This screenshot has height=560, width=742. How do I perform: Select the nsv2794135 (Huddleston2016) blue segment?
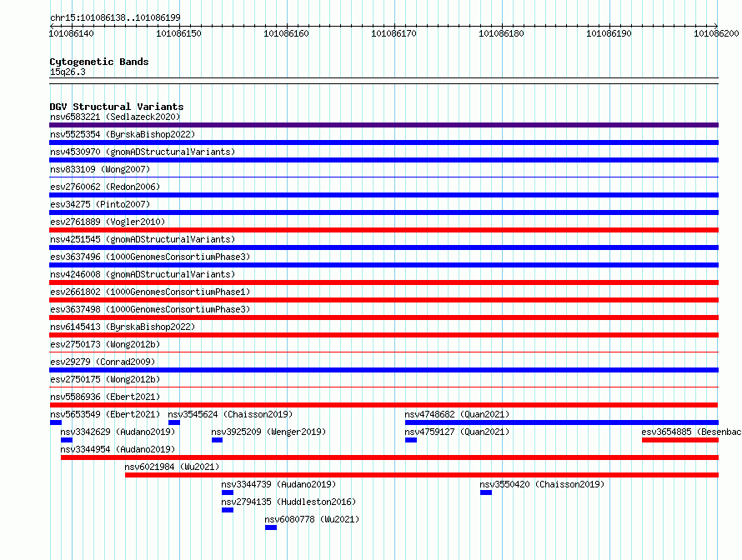click(x=228, y=510)
